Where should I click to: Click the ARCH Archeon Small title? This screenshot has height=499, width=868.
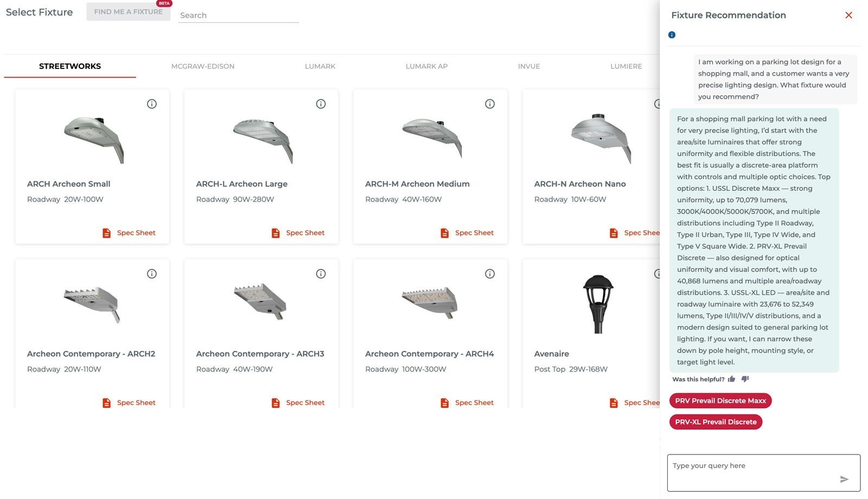click(x=69, y=184)
